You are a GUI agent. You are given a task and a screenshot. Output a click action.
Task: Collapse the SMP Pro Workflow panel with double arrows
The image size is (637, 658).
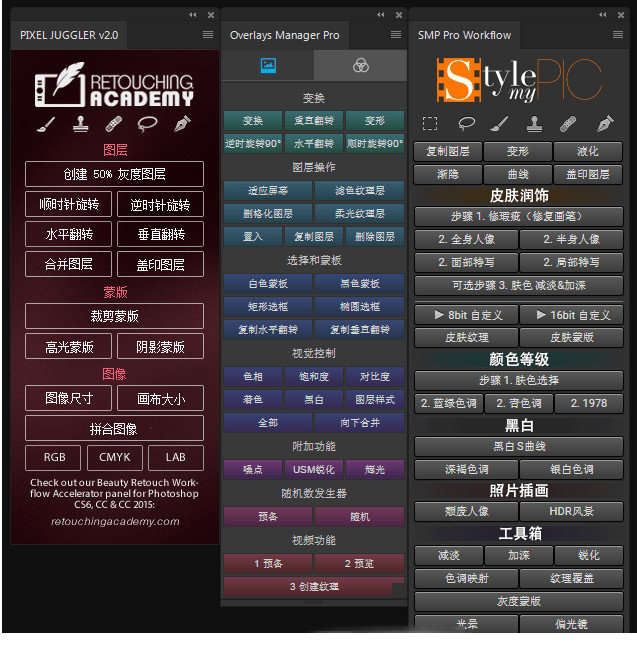[603, 15]
